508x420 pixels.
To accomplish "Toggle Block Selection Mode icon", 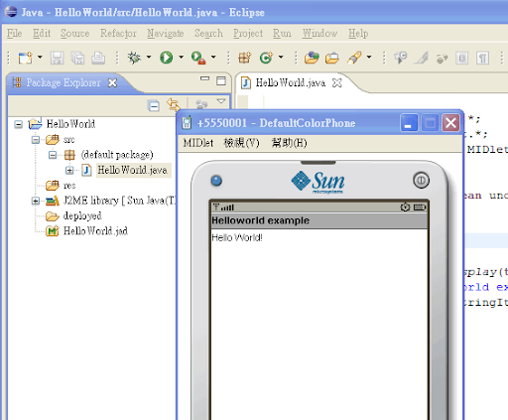I will coord(462,59).
